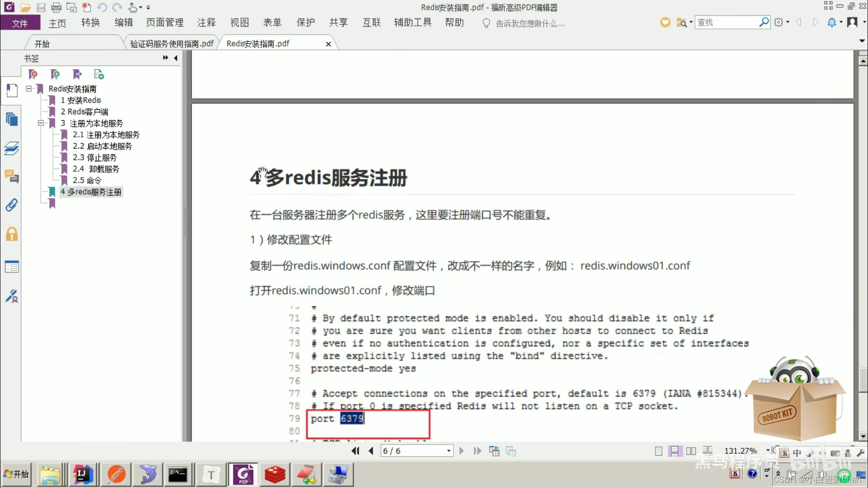The height and width of the screenshot is (488, 868).
Task: Open IntelliJ IDEA from the taskbar
Action: click(83, 474)
